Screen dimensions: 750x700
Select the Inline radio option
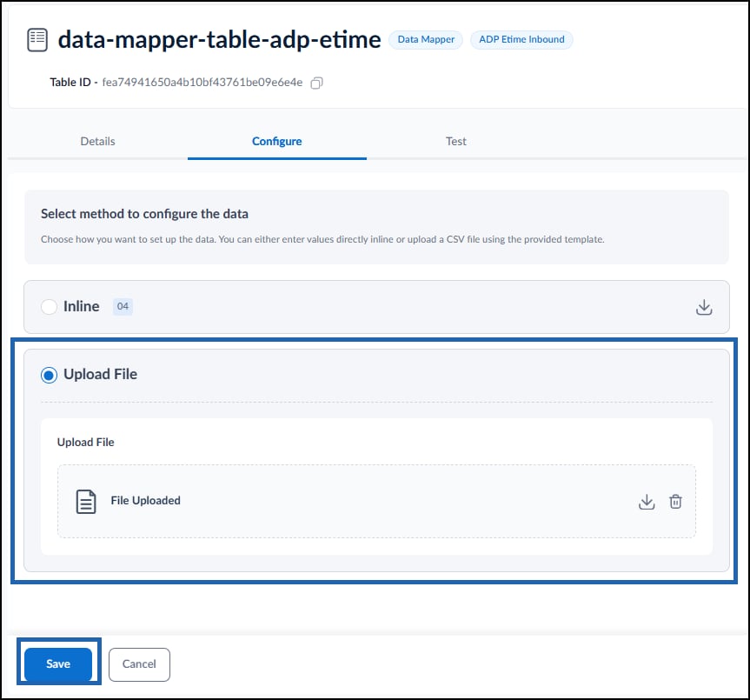point(49,307)
